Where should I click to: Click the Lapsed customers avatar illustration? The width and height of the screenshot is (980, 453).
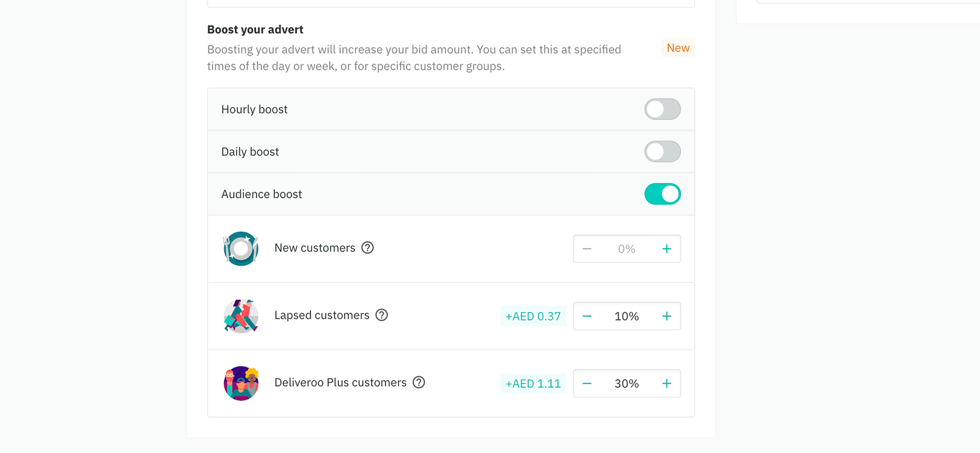[x=241, y=316]
